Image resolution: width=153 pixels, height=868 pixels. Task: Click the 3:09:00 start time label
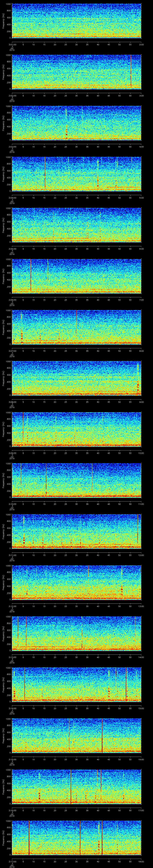(x=12, y=453)
